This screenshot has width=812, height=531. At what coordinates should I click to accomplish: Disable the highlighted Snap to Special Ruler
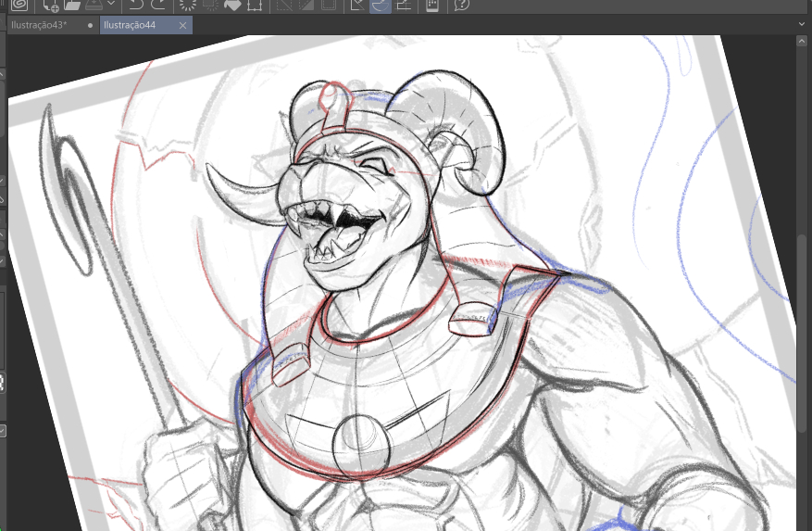coord(380,5)
